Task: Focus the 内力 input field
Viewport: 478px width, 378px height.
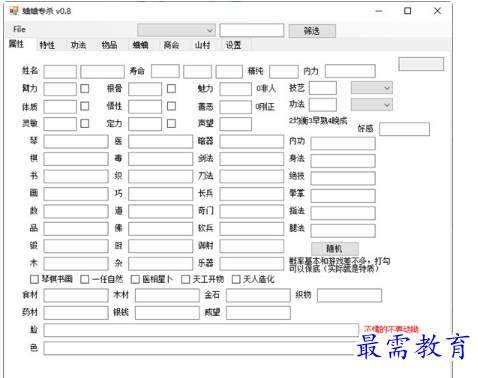Action: click(x=350, y=71)
